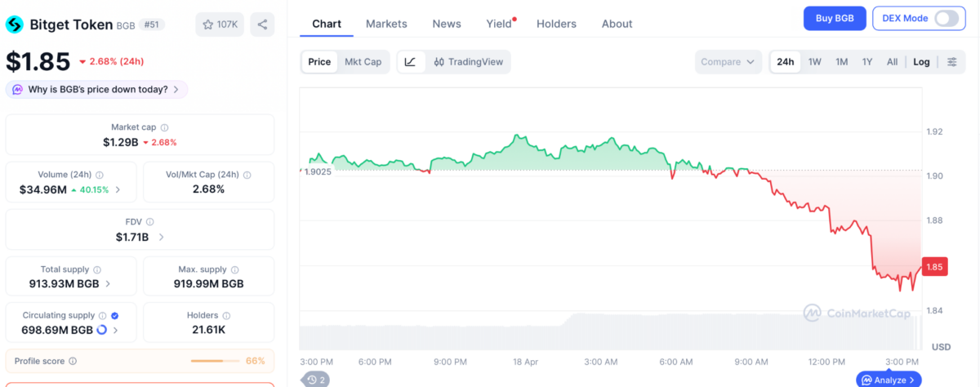Expand "Why is BGB's price down today?"
This screenshot has height=387, width=980.
pos(96,89)
